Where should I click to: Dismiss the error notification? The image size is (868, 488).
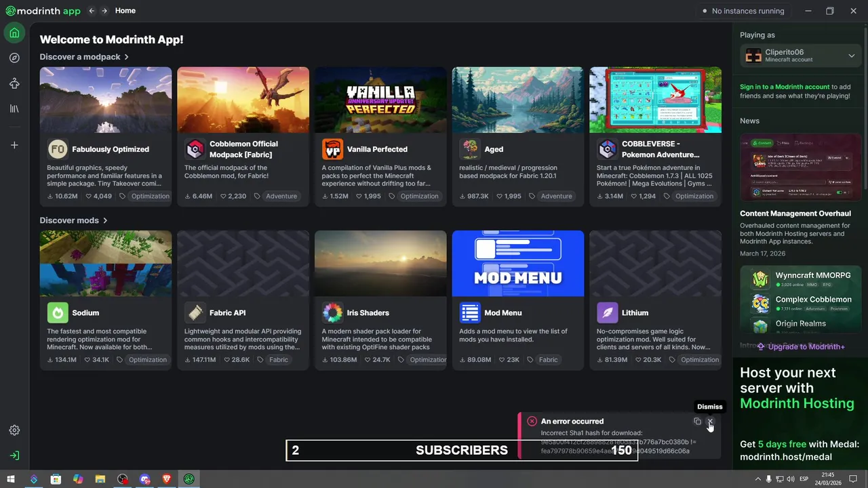710,422
